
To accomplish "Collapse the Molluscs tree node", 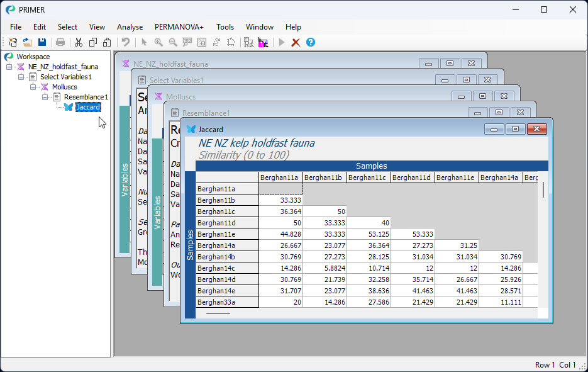I will click(x=33, y=87).
